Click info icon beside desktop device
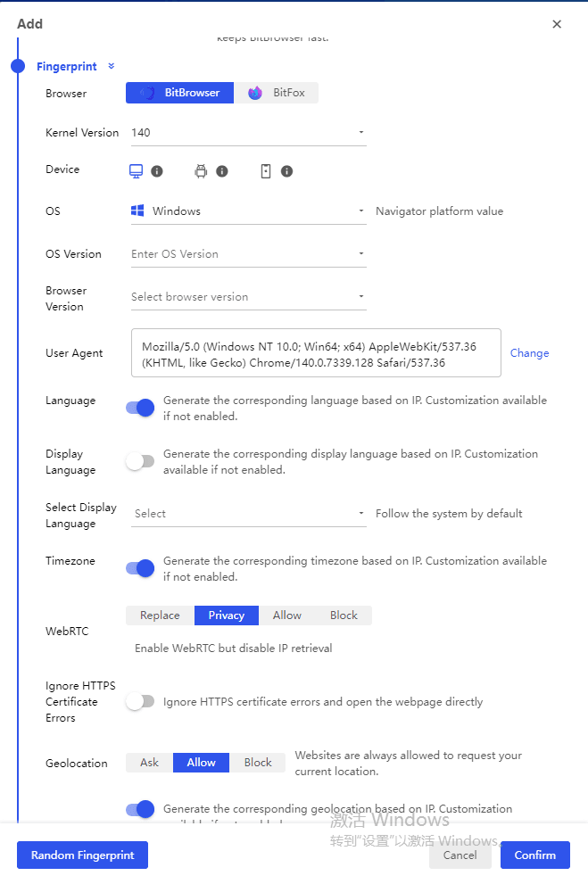 click(157, 171)
